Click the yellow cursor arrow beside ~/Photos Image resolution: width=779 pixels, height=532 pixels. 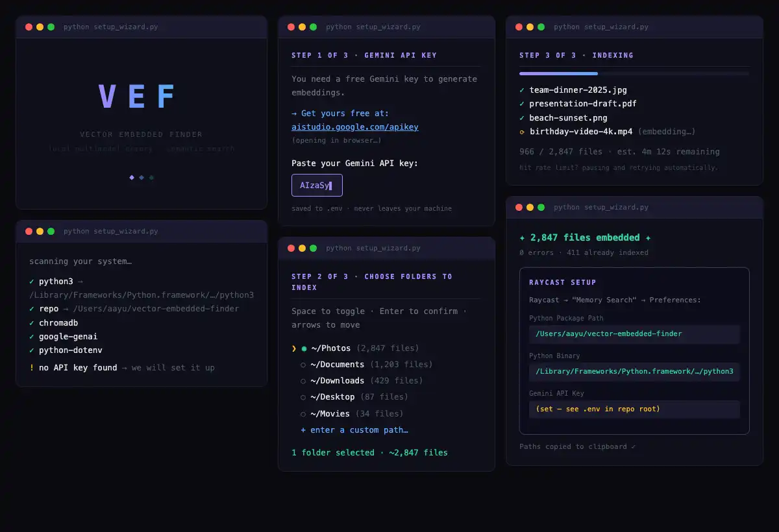click(294, 349)
